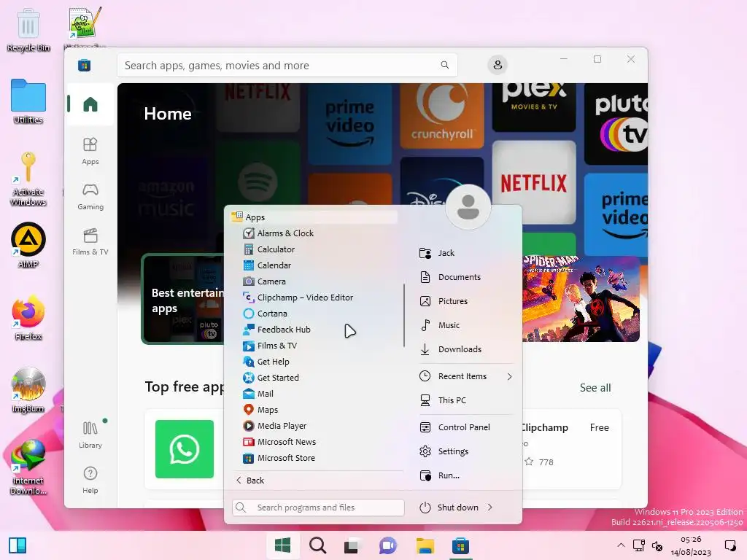The width and height of the screenshot is (747, 560).
Task: Launch AIMP desktop shortcut
Action: click(28, 245)
